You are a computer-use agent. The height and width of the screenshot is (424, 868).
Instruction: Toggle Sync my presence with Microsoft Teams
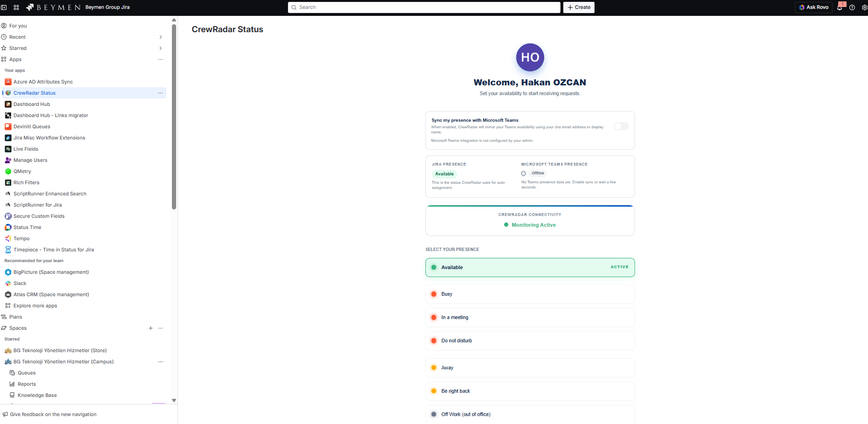(x=621, y=126)
